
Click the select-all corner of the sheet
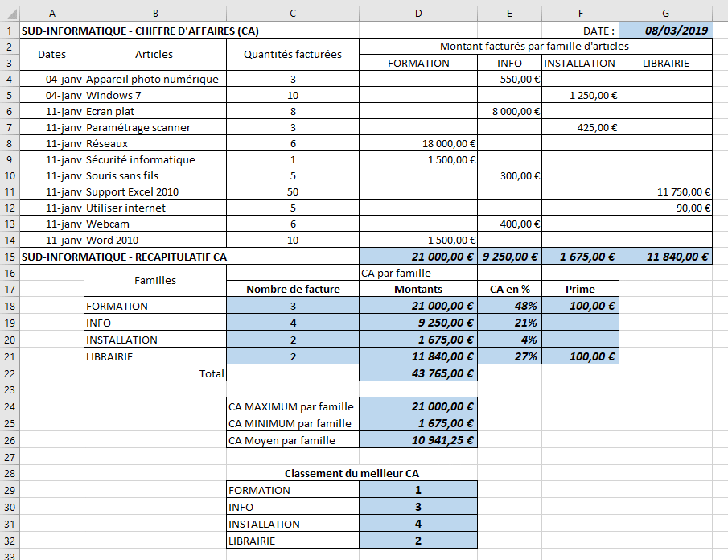click(10, 13)
